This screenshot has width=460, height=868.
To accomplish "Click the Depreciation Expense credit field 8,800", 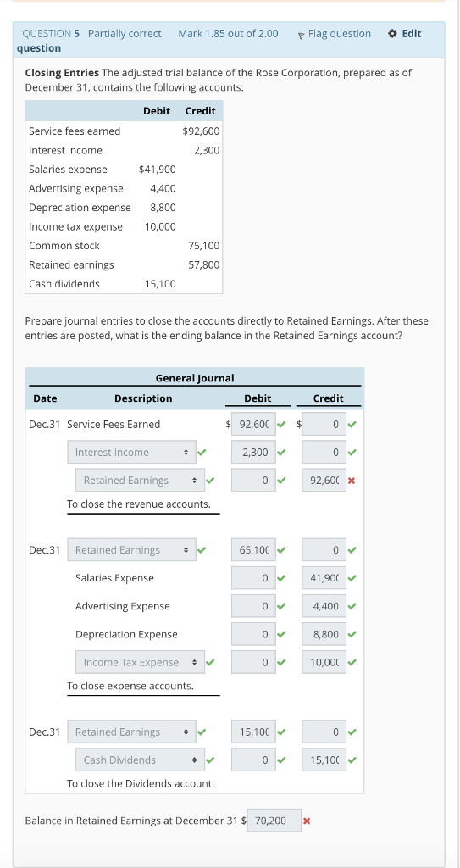I will (x=324, y=634).
